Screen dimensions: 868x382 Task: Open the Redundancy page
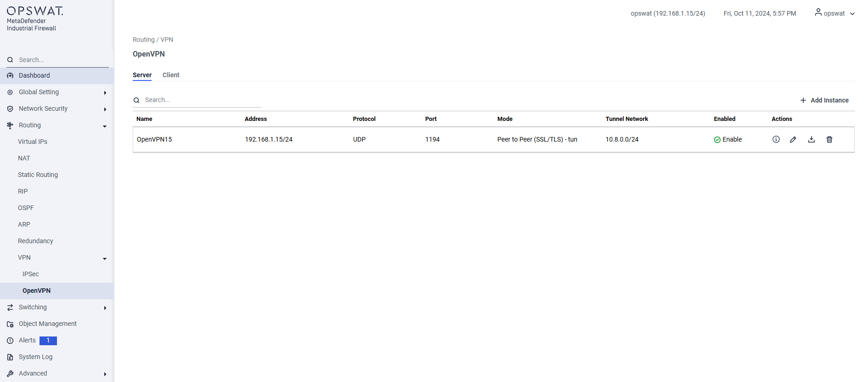pyautogui.click(x=35, y=241)
